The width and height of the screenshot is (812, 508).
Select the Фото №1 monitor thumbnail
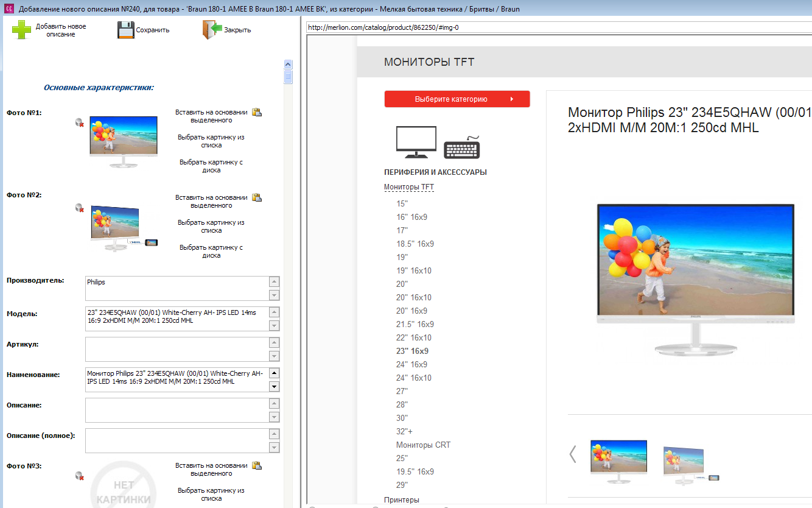click(124, 141)
